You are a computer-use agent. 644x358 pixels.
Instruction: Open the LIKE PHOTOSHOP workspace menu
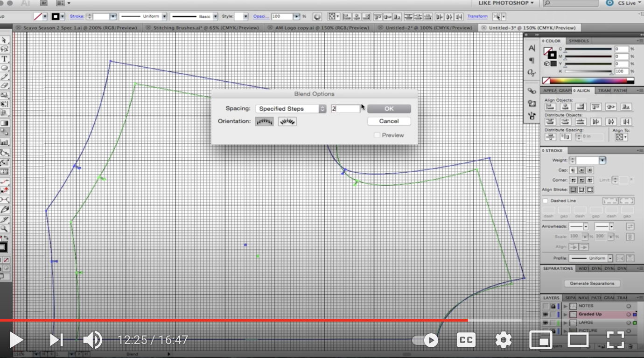(x=506, y=3)
